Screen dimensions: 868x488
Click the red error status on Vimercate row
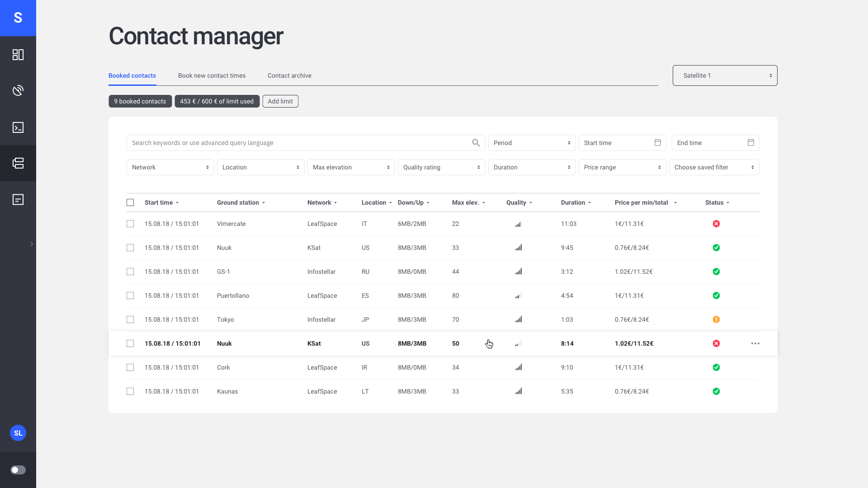click(x=716, y=224)
